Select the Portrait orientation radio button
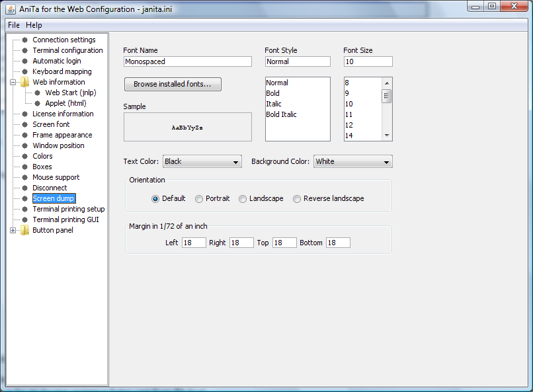This screenshot has width=533, height=392. pyautogui.click(x=199, y=199)
